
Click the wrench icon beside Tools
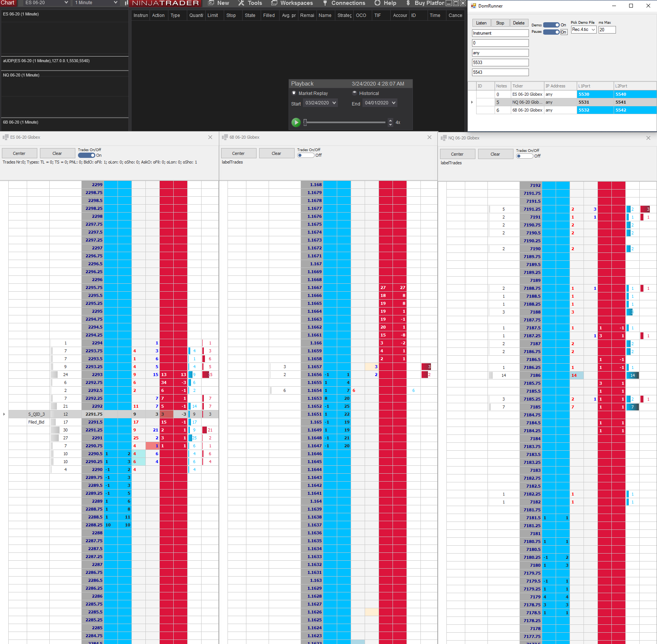tap(241, 3)
